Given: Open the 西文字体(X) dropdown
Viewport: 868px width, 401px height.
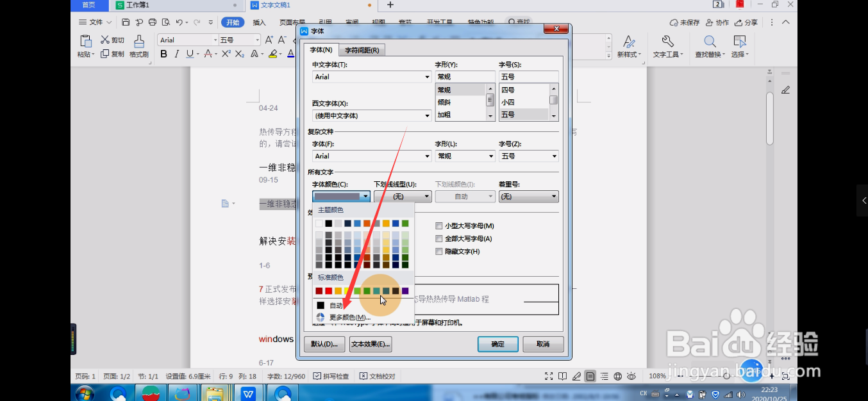Looking at the screenshot, I should click(x=426, y=115).
